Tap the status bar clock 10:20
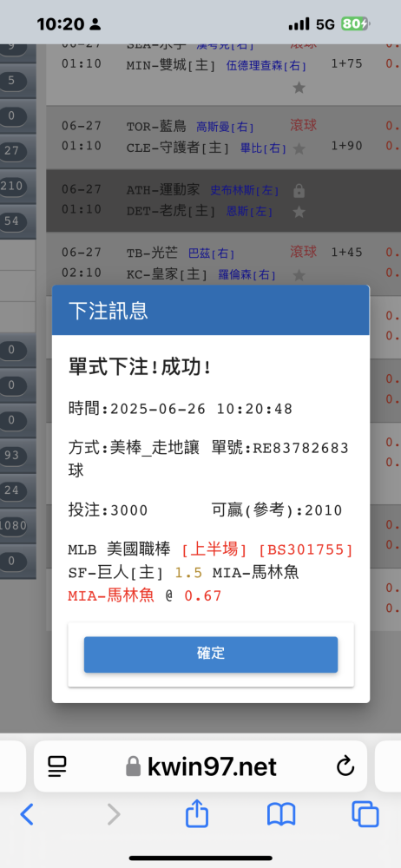 click(61, 23)
